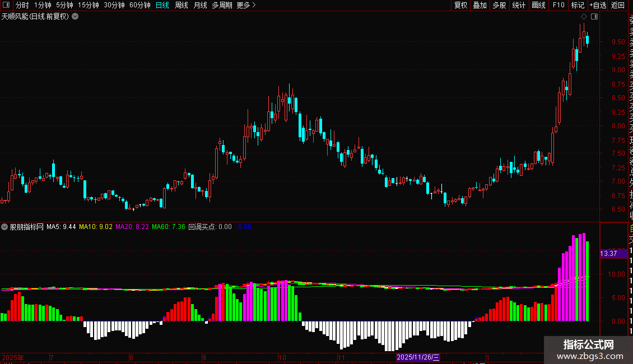Click the MA60: 7.36 value
This screenshot has width=633, height=364.
point(169,227)
